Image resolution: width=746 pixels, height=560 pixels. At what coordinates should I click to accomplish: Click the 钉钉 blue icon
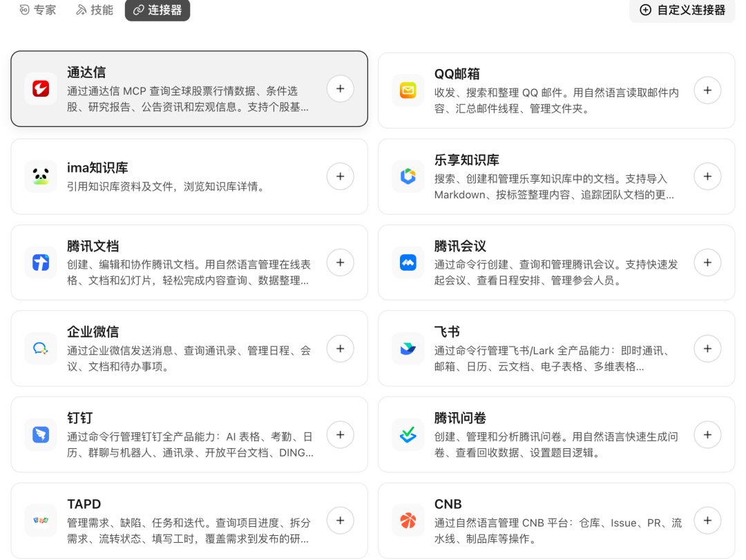pos(41,435)
